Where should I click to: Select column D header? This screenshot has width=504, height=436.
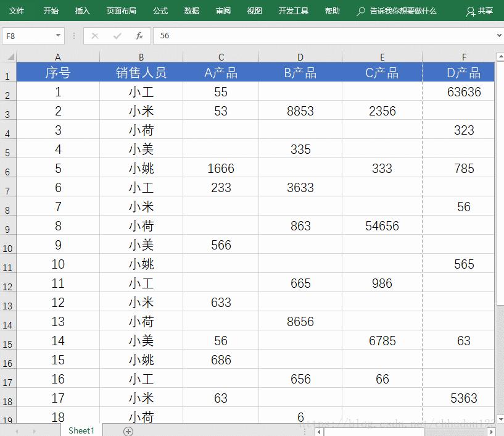[x=300, y=56]
